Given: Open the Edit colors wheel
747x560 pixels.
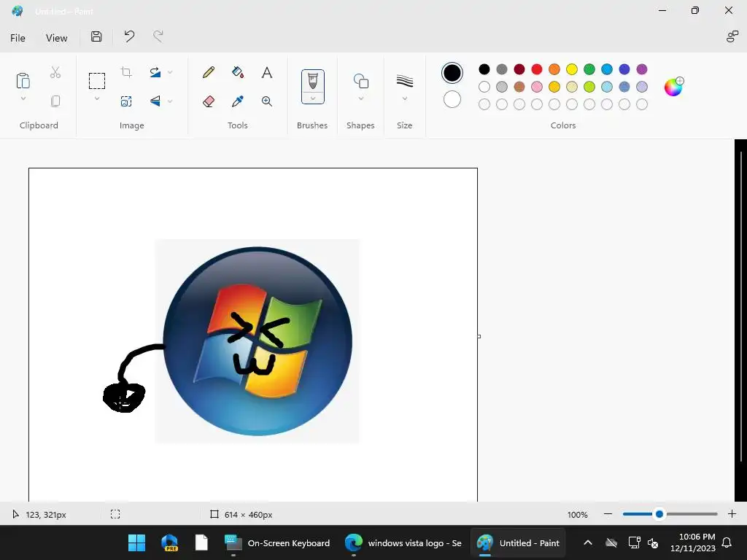Looking at the screenshot, I should (673, 87).
